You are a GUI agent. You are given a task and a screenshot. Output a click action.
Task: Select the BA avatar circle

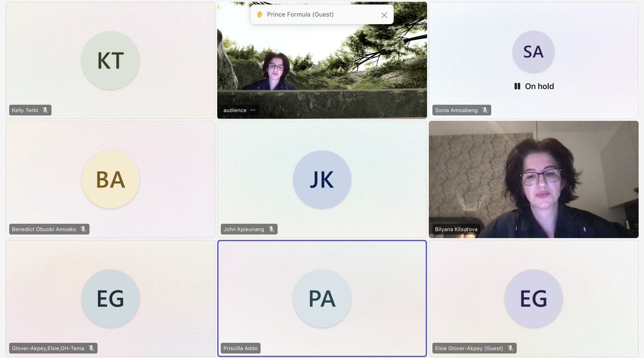(x=111, y=180)
